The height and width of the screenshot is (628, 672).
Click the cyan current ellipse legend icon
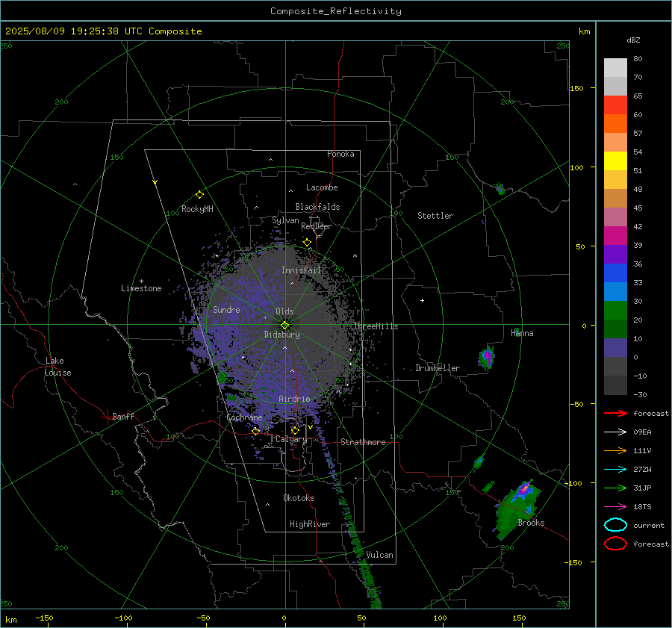(x=615, y=525)
